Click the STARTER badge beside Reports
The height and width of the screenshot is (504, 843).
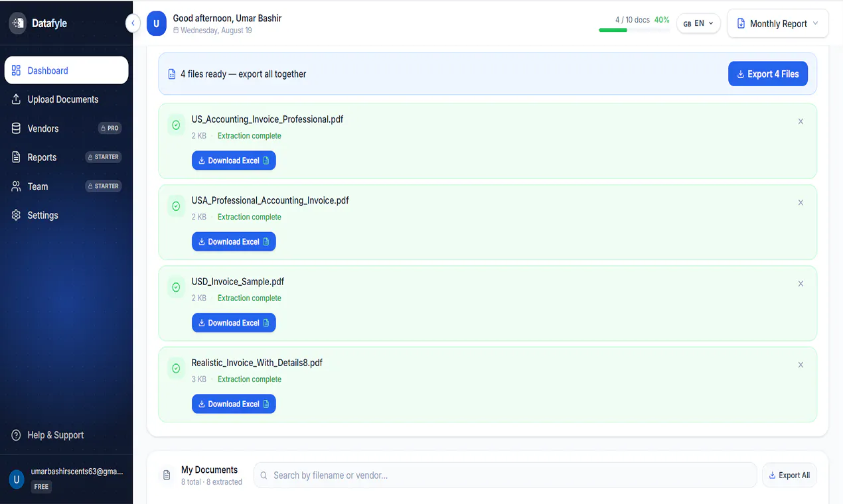click(x=104, y=157)
